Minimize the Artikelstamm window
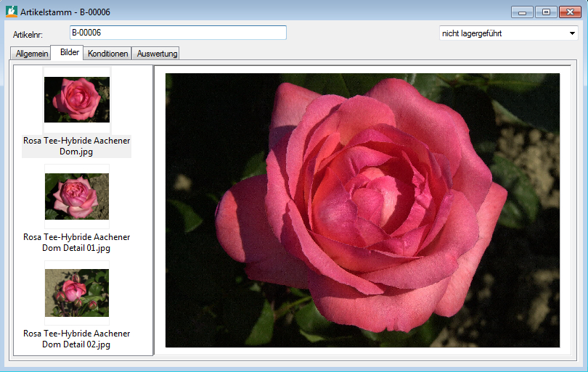Image resolution: width=588 pixels, height=372 pixels. click(522, 12)
